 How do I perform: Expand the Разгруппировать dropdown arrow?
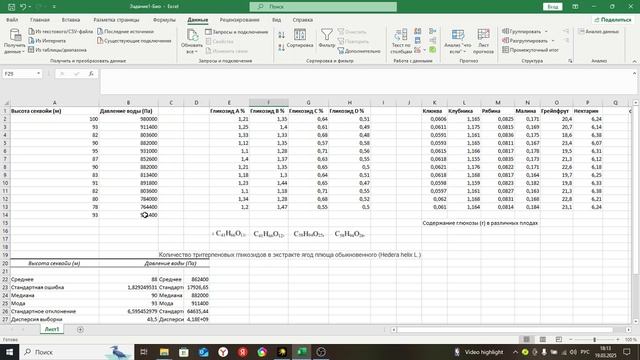[553, 41]
